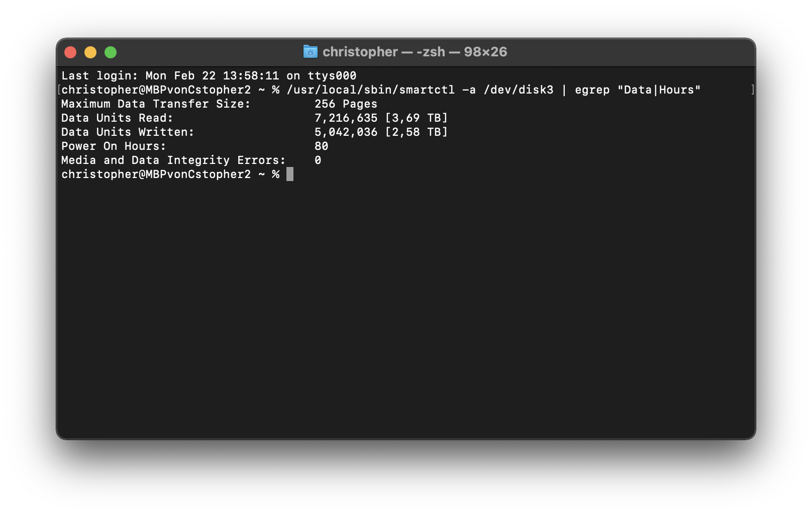Click the Power On Hours value 80

(x=322, y=146)
